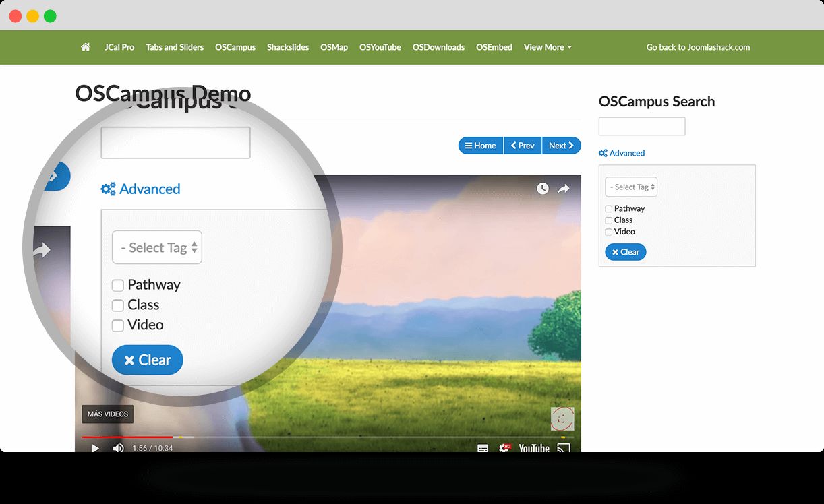The image size is (824, 504).
Task: Toggle subtitles with the captions icon
Action: tap(483, 448)
